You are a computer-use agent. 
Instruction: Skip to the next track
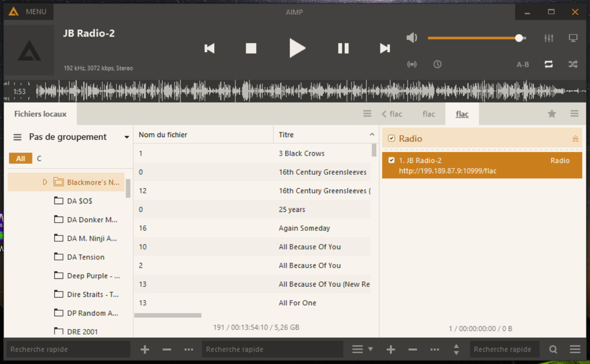385,48
